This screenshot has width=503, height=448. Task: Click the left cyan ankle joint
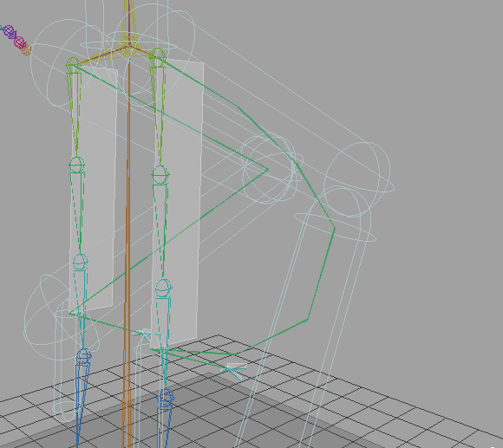click(x=80, y=262)
